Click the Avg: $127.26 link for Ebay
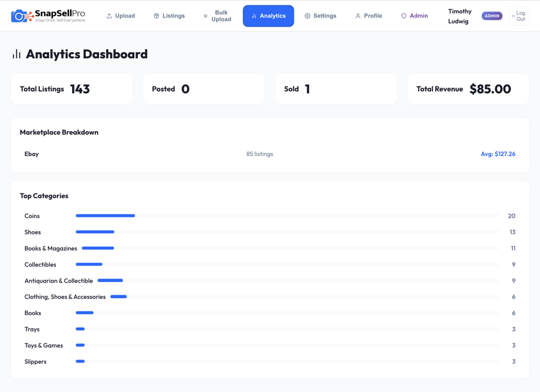 point(498,154)
